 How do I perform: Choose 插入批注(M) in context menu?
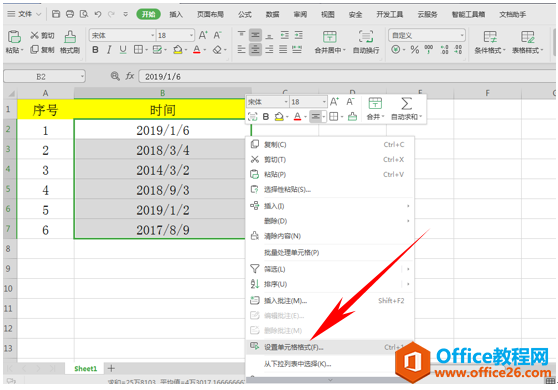[x=330, y=301]
